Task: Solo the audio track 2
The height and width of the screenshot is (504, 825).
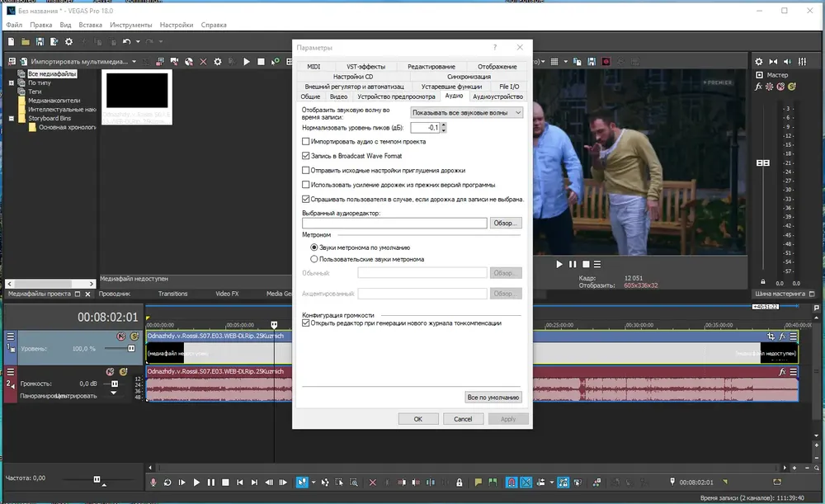Action: tap(123, 372)
